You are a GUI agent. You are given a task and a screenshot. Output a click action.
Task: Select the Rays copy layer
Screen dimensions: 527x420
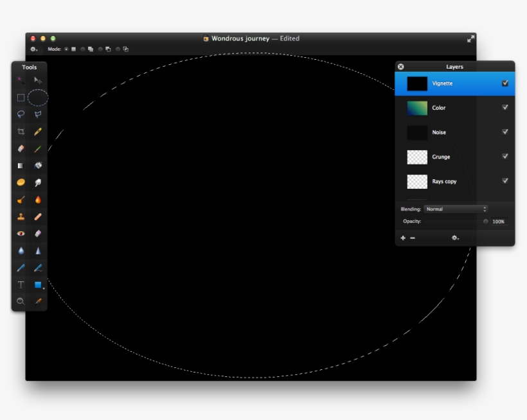coord(450,182)
